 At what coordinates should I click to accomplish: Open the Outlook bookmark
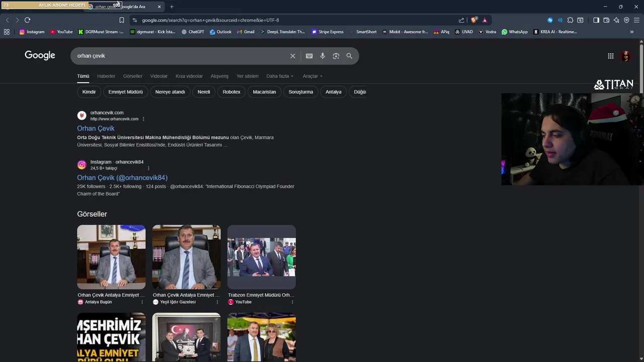tap(220, 32)
